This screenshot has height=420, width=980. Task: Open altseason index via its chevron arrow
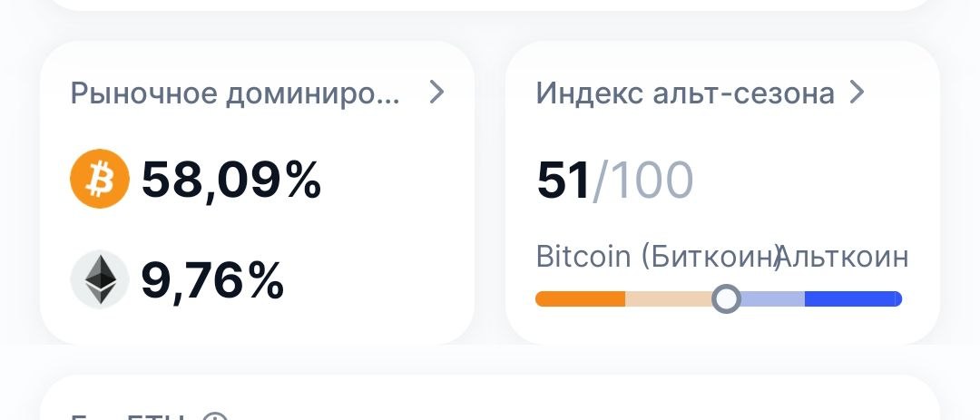(x=857, y=93)
